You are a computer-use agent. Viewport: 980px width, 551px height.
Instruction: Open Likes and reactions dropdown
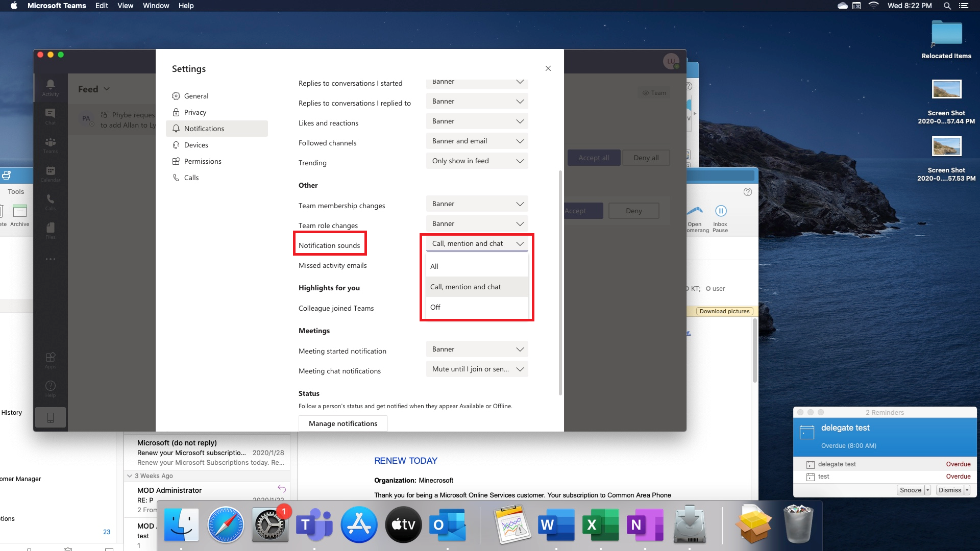click(x=477, y=121)
